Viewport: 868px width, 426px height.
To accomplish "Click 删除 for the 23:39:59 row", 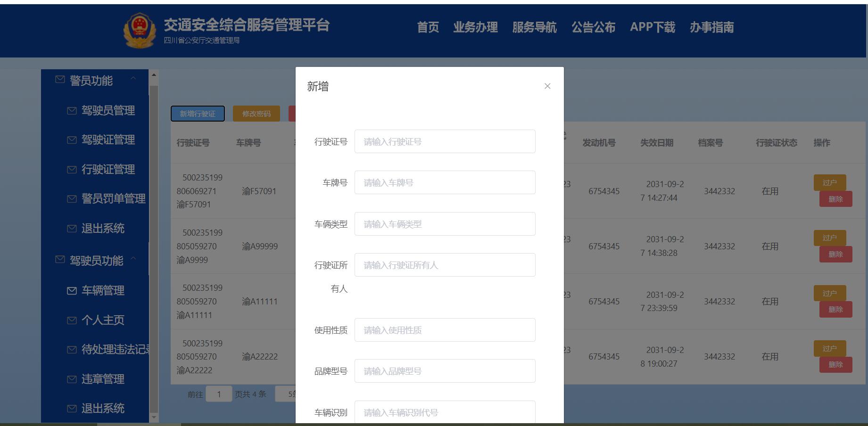I will [x=835, y=309].
